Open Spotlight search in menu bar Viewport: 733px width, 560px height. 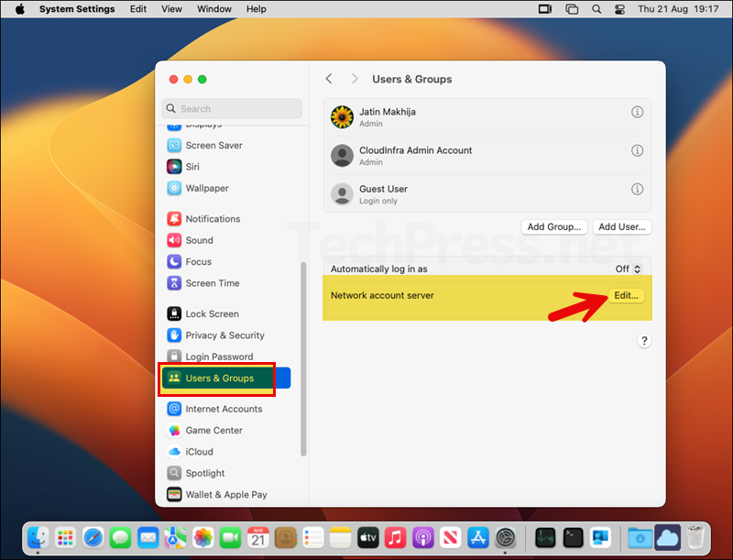[x=596, y=9]
